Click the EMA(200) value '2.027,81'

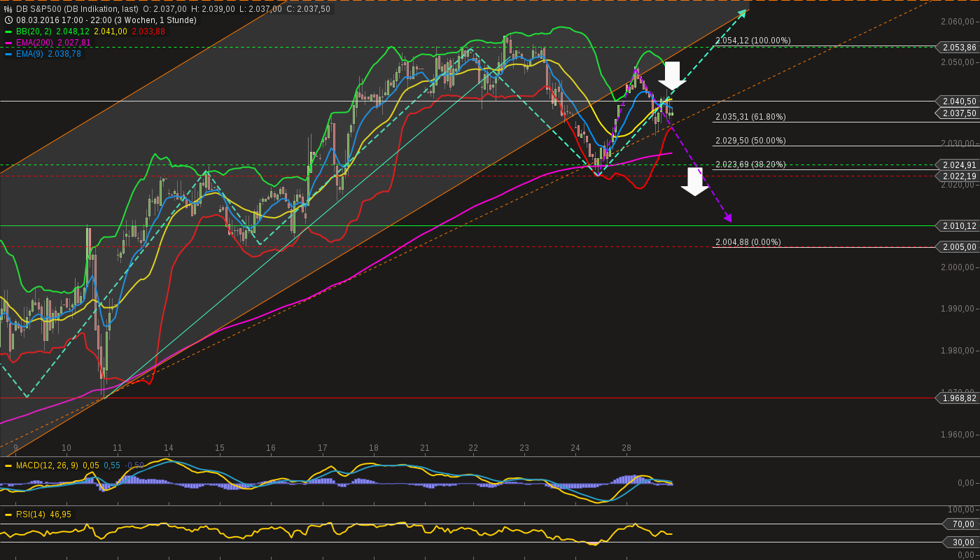click(74, 43)
